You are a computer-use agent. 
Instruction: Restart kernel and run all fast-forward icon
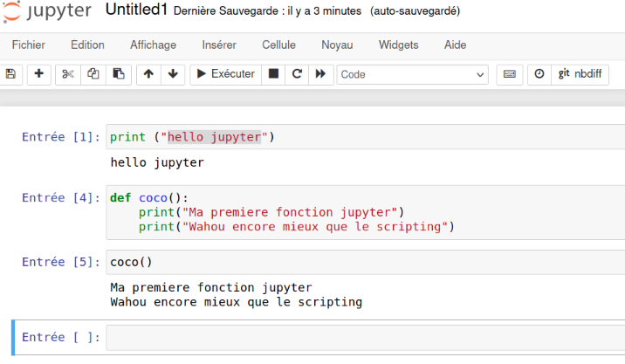(320, 74)
